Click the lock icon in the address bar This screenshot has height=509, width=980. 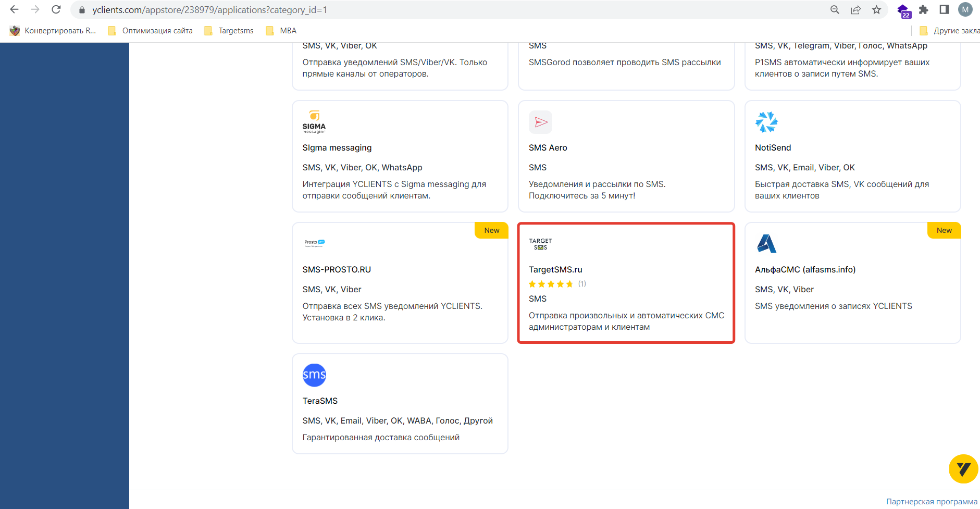(x=82, y=10)
